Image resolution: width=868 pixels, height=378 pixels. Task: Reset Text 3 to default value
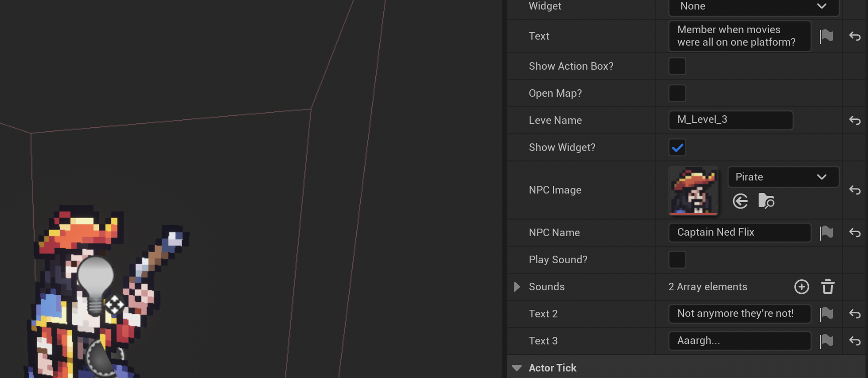pos(855,341)
